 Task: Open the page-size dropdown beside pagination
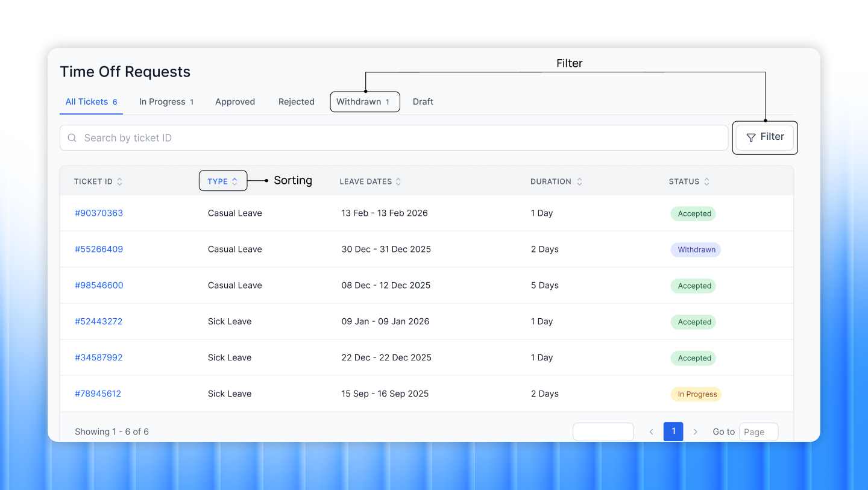point(603,432)
